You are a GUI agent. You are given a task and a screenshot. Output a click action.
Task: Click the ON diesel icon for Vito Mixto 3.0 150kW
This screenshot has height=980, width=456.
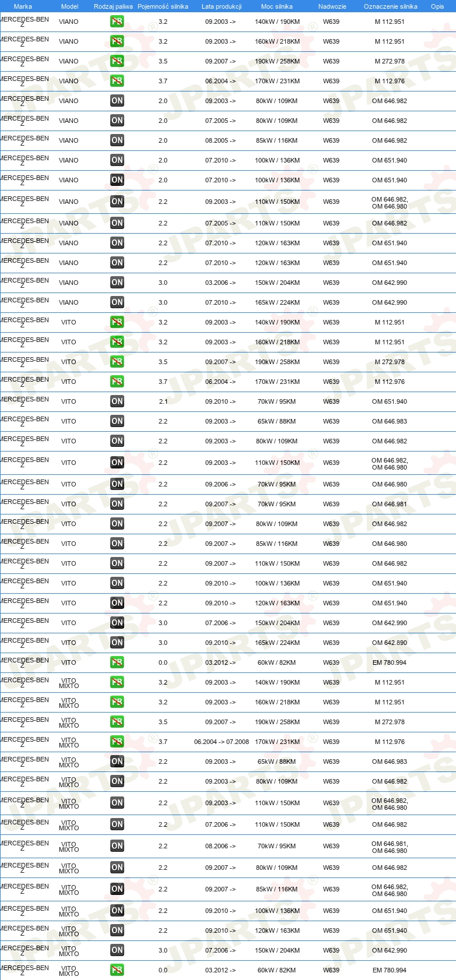pos(117,950)
